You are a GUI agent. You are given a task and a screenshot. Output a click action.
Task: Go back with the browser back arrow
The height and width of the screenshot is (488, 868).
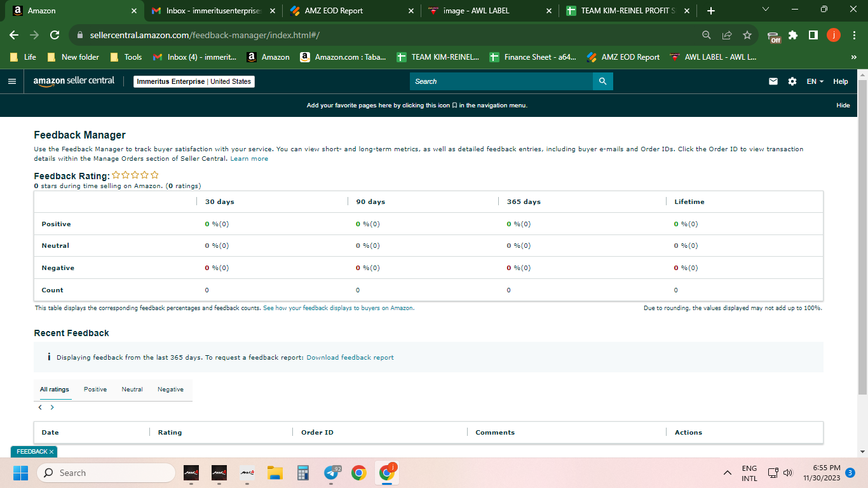click(x=14, y=35)
